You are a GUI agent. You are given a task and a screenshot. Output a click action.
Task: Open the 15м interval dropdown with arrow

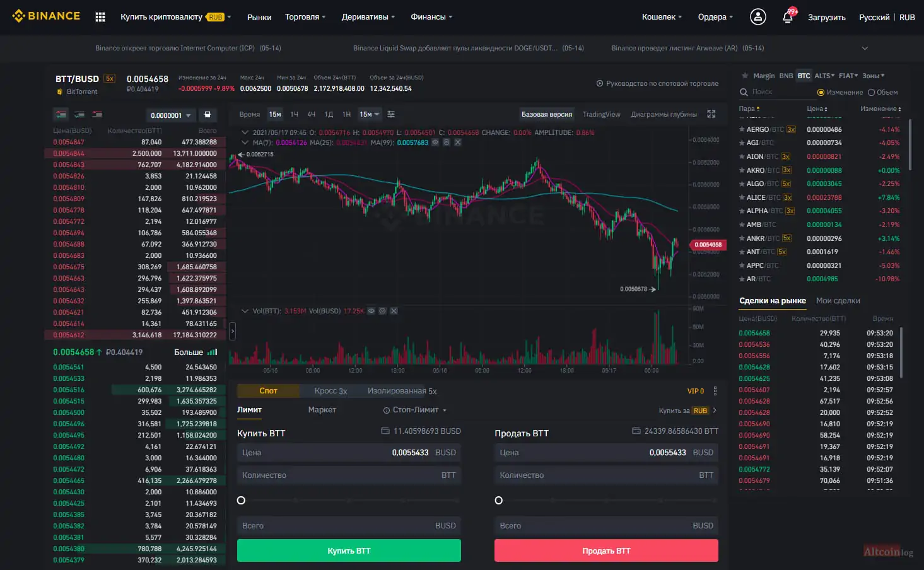coord(369,114)
